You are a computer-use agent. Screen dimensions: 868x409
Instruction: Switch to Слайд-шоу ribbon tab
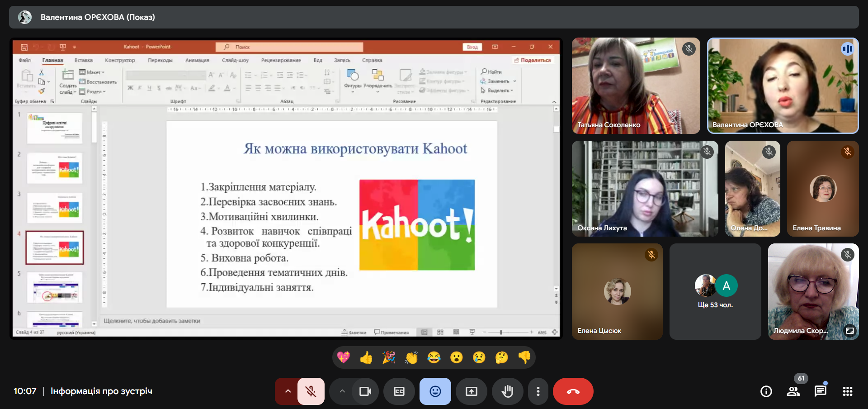tap(235, 60)
